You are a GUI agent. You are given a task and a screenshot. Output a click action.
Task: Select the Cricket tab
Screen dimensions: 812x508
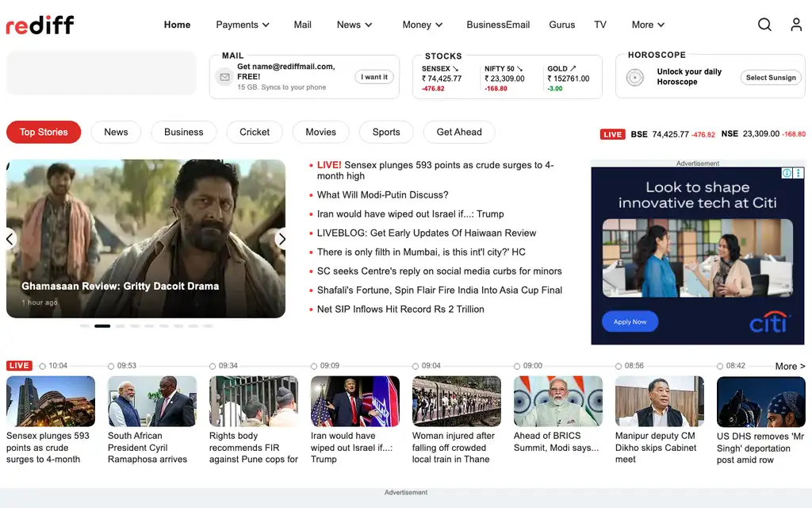tap(255, 133)
